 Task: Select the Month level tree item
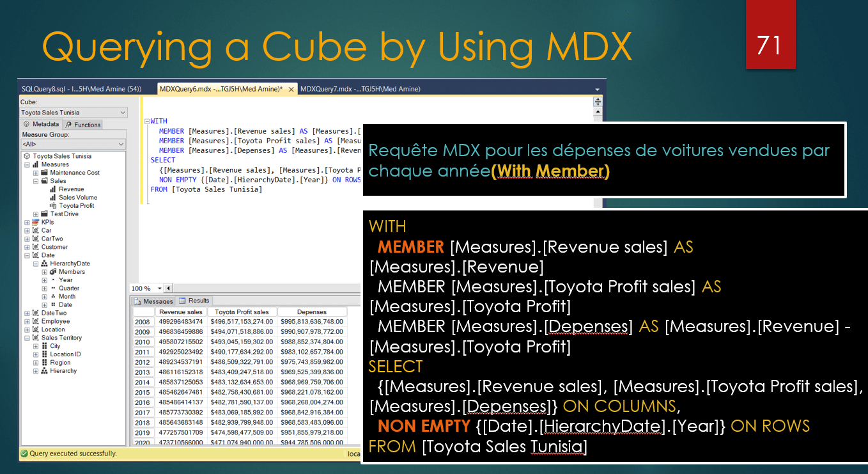tap(67, 297)
